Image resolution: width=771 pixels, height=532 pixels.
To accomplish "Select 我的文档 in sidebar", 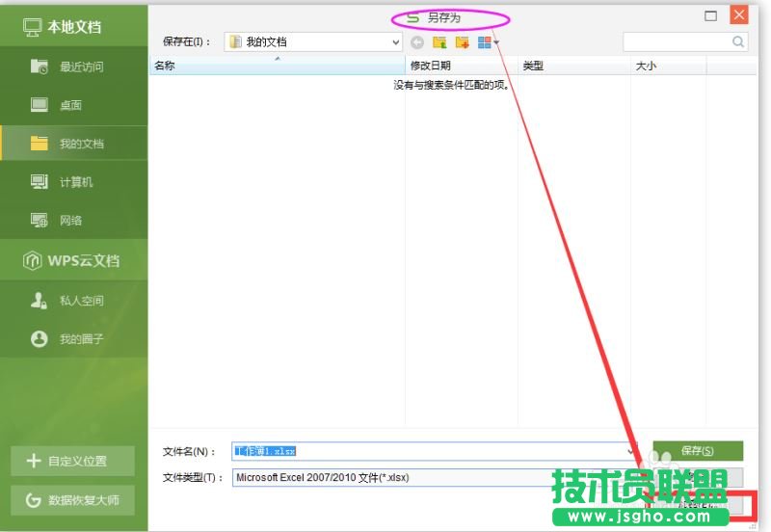I will [x=74, y=143].
